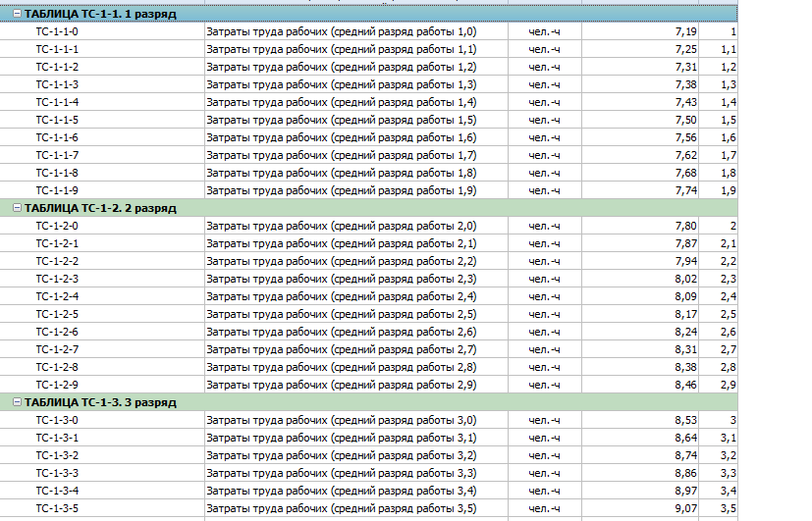Click the чел.-ч unit cell of ТС-1-2-5
The height and width of the screenshot is (521, 812).
544,314
